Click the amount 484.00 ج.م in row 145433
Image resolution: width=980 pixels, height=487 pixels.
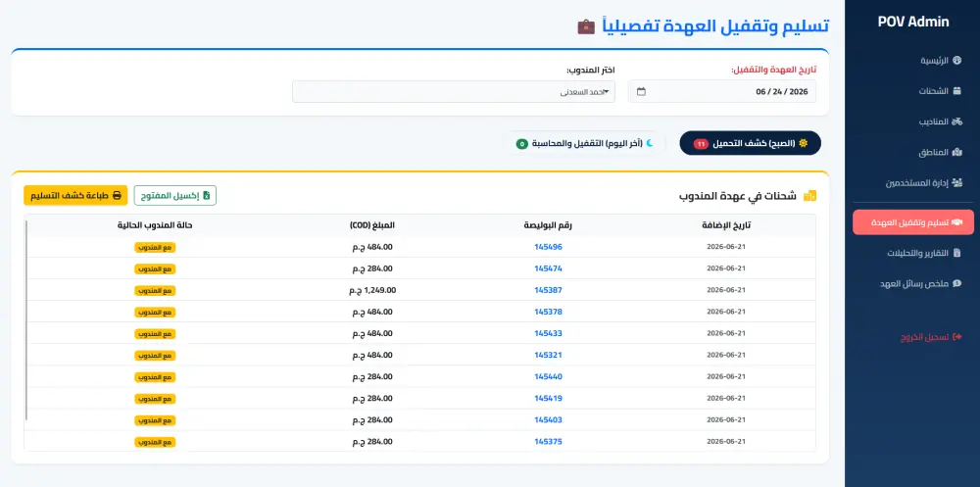tap(372, 333)
